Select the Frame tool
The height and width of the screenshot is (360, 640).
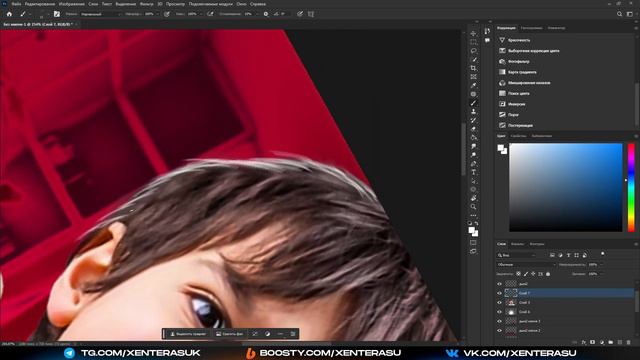473,77
